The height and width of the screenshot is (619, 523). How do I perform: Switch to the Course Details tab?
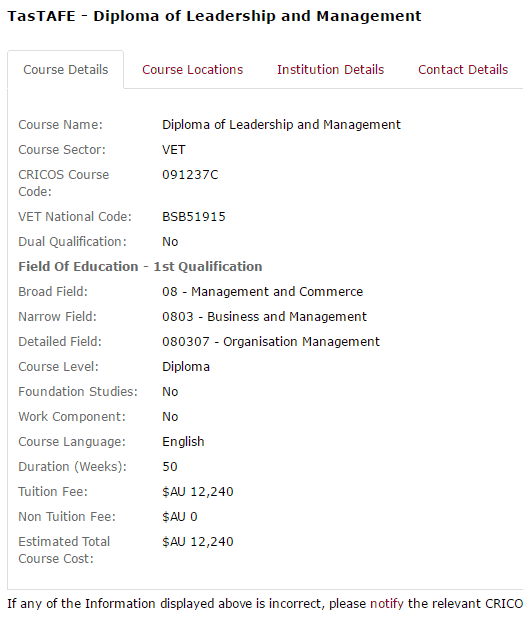[66, 69]
